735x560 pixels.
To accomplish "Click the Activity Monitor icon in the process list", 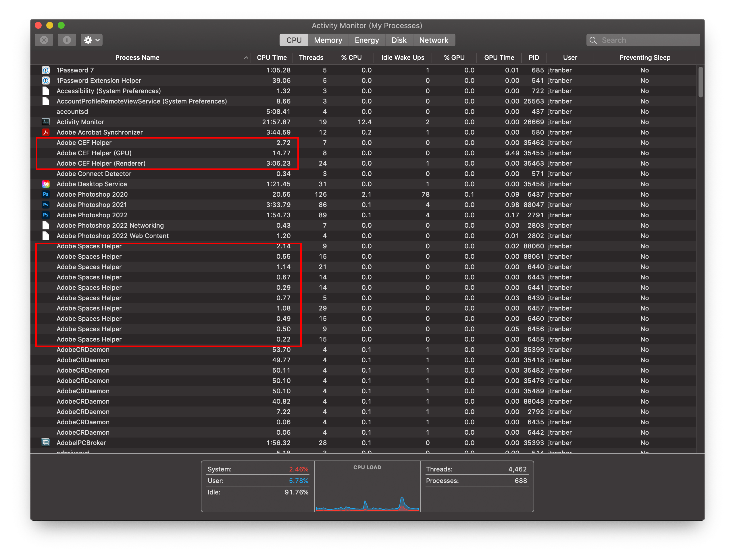I will (46, 122).
